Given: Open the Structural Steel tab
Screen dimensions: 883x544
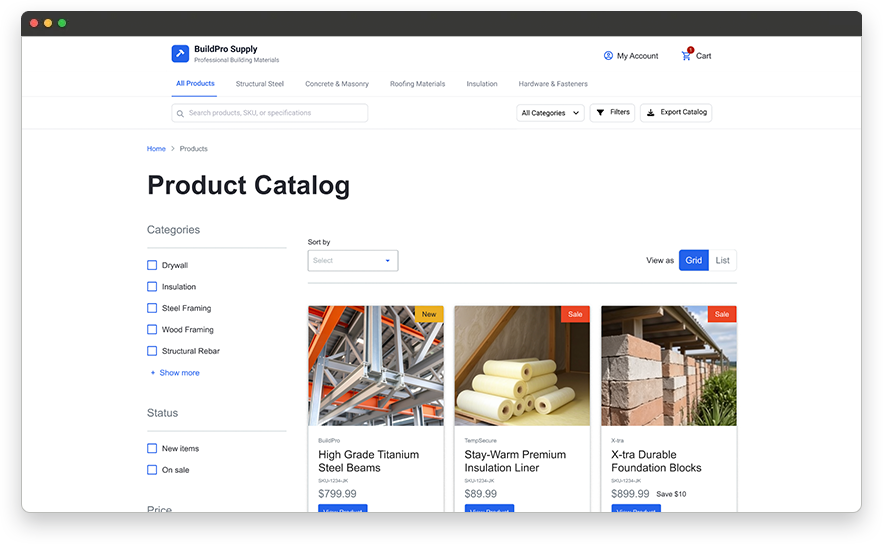Looking at the screenshot, I should 260,84.
